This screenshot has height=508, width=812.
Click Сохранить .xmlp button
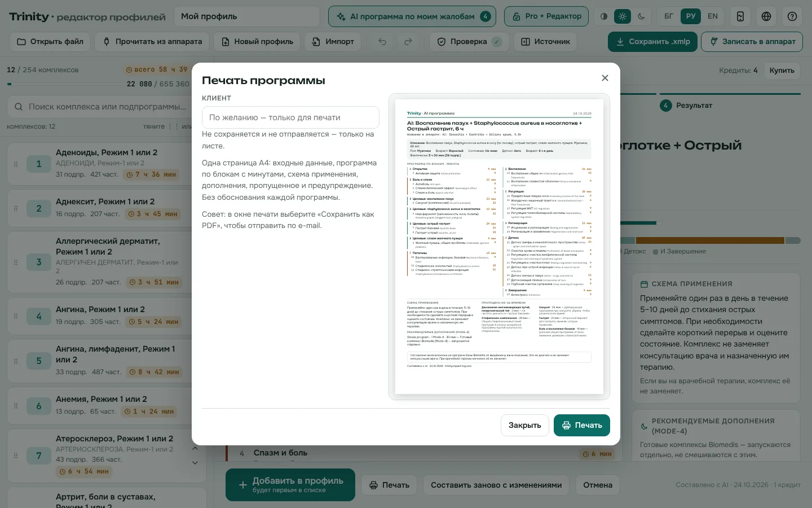point(653,42)
